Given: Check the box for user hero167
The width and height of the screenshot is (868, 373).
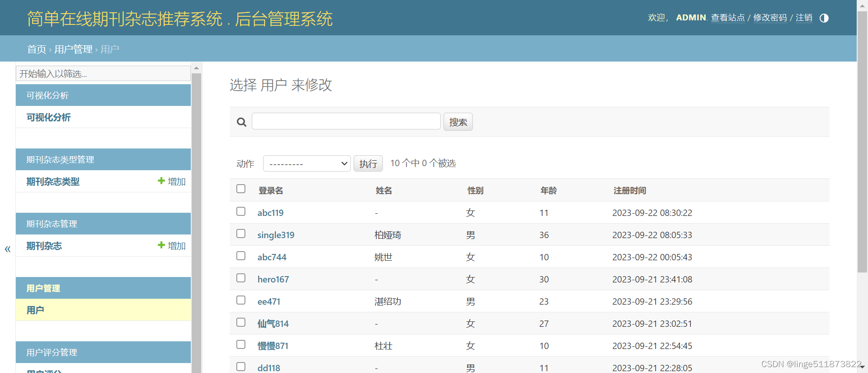Looking at the screenshot, I should (241, 278).
